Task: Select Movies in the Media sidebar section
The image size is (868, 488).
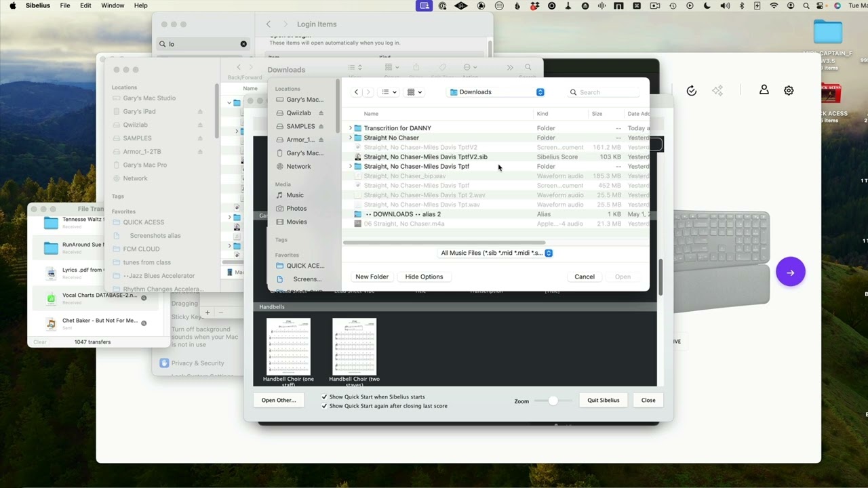Action: click(296, 222)
